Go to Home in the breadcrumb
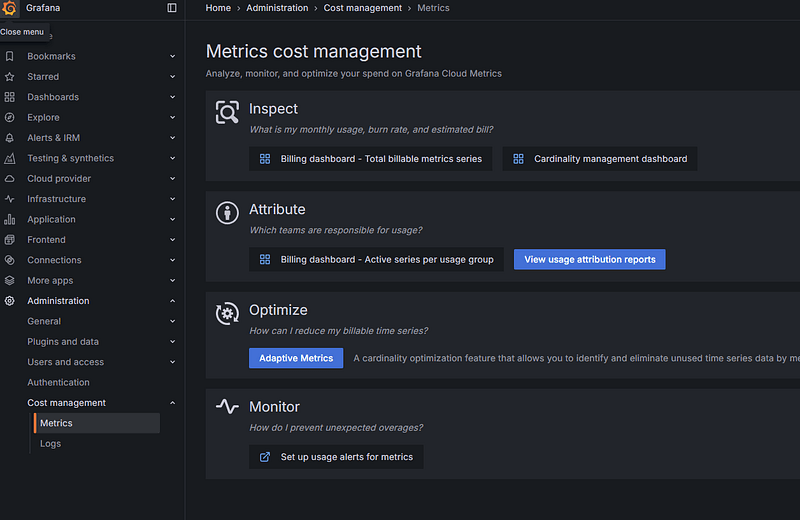The width and height of the screenshot is (800, 520). (218, 8)
